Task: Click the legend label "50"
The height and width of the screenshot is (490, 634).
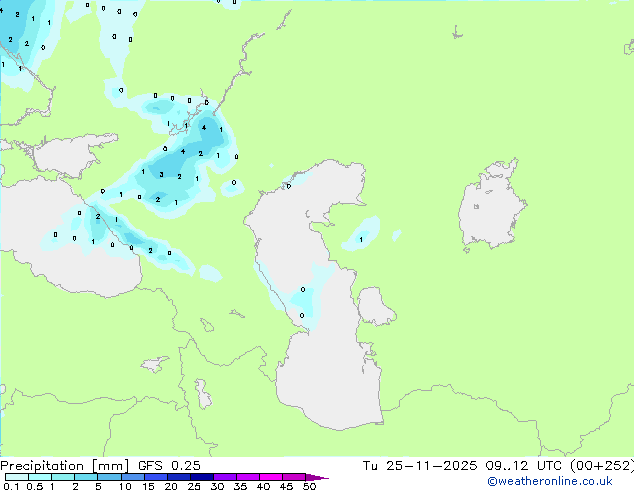Action: coord(309,486)
